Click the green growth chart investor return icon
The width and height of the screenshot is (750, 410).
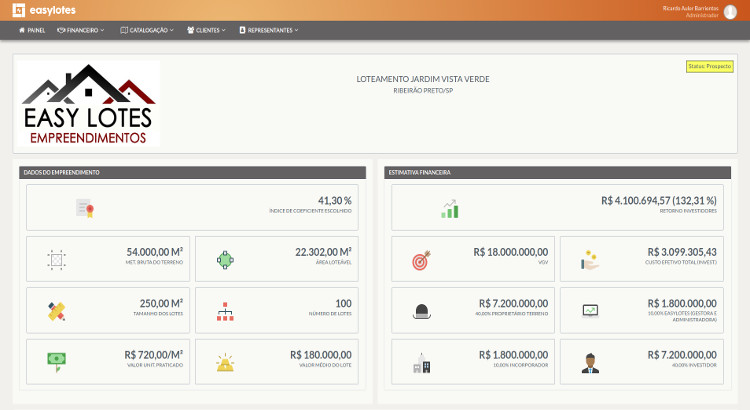click(x=450, y=209)
